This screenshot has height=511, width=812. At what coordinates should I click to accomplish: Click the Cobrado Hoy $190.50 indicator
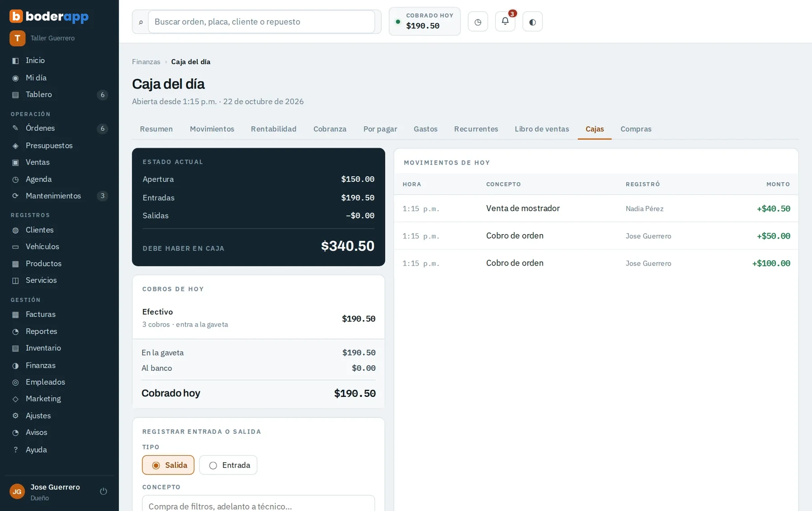point(424,21)
